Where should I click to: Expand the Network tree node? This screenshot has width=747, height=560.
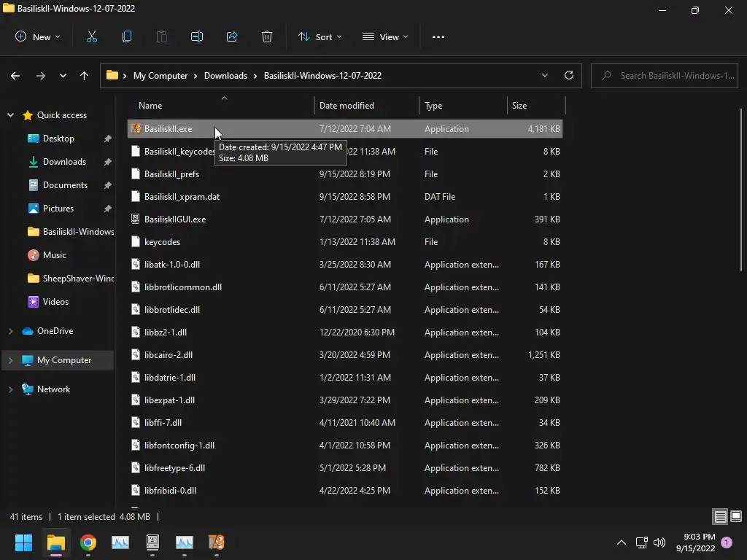[x=10, y=389]
